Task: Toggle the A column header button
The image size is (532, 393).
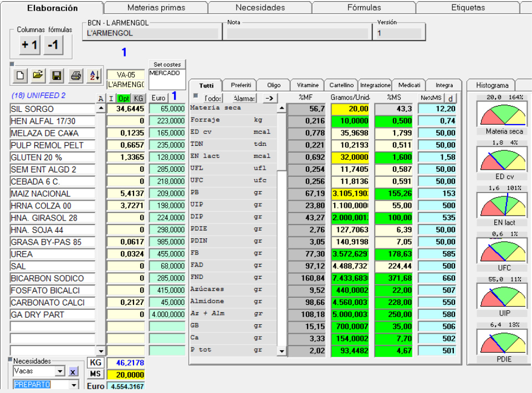Action: (x=101, y=98)
